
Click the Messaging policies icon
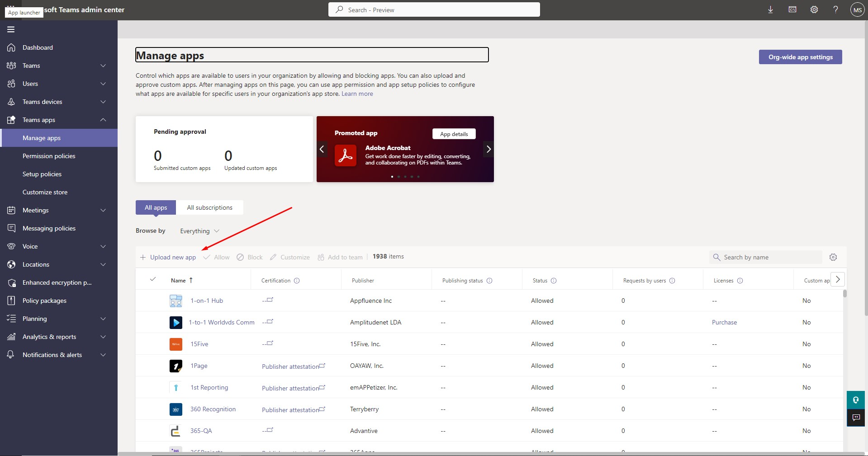point(11,228)
